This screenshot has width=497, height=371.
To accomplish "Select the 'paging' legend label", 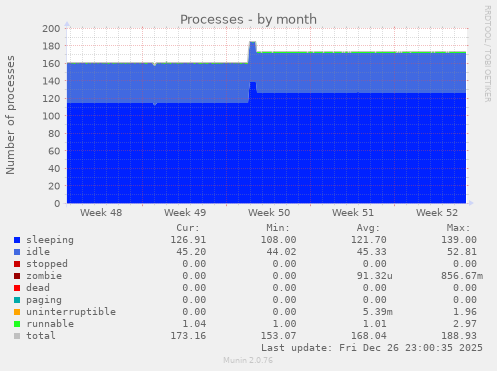I will 44,300.
